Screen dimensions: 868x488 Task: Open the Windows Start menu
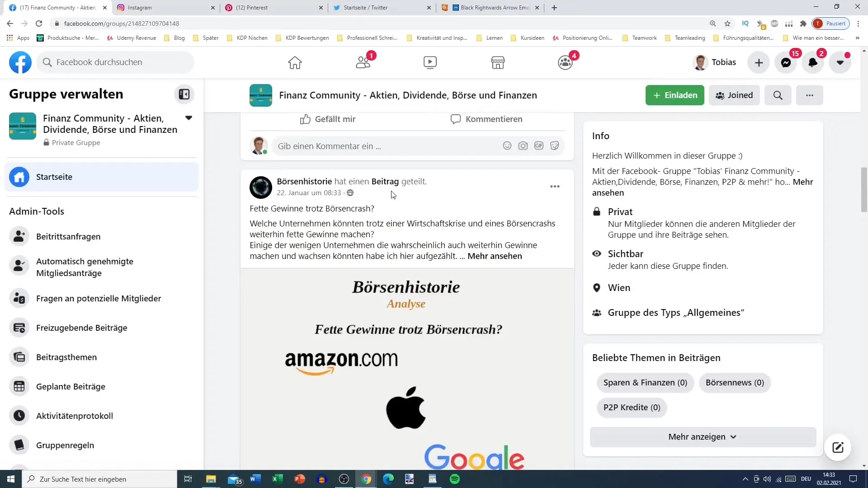coord(11,479)
